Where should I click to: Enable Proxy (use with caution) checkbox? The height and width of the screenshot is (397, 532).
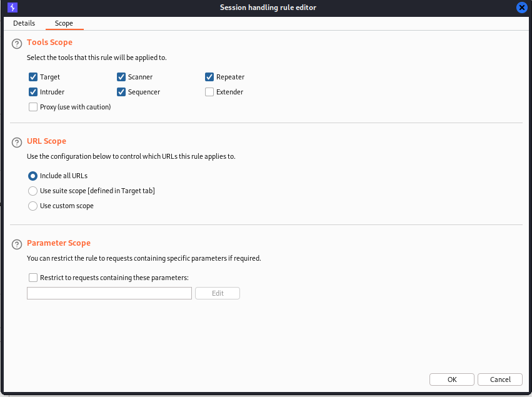point(33,107)
